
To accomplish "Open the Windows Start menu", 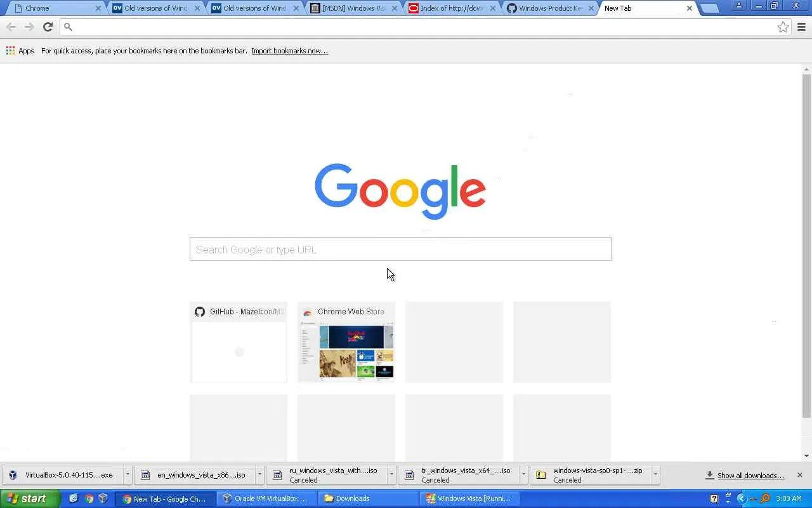I will click(x=30, y=498).
